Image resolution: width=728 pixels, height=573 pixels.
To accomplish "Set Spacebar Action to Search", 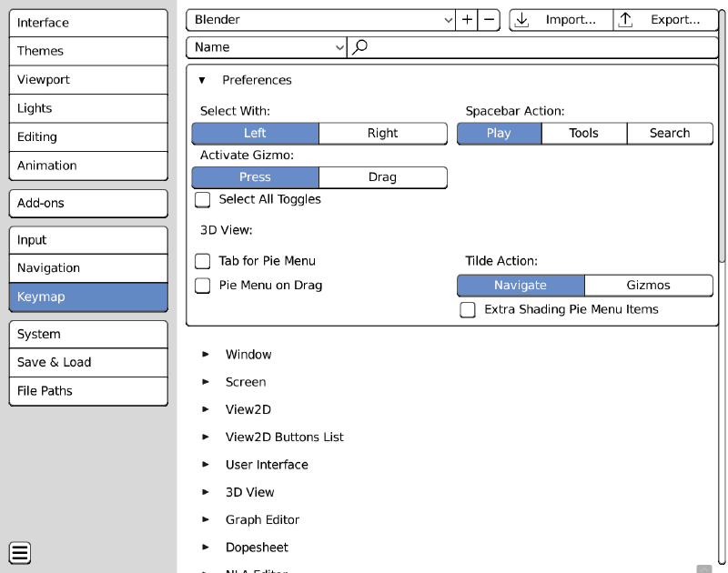I will [670, 133].
